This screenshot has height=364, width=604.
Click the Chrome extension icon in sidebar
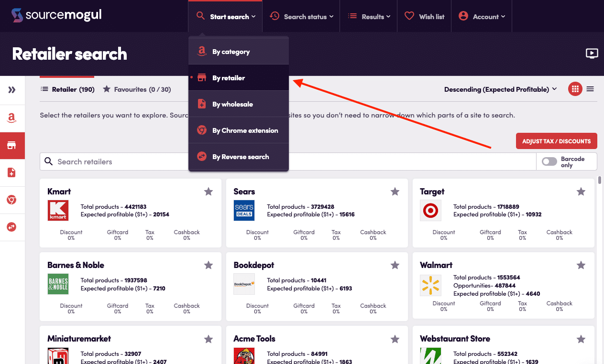pos(12,200)
